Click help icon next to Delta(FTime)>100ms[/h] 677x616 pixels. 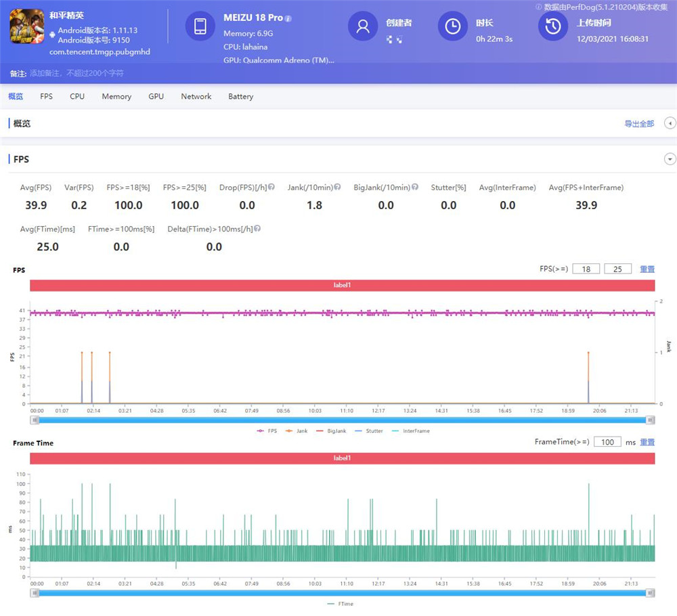[257, 228]
